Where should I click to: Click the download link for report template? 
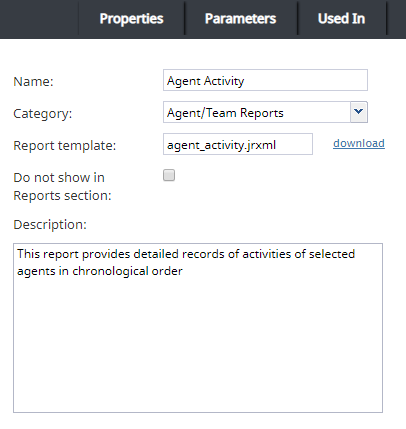click(359, 143)
